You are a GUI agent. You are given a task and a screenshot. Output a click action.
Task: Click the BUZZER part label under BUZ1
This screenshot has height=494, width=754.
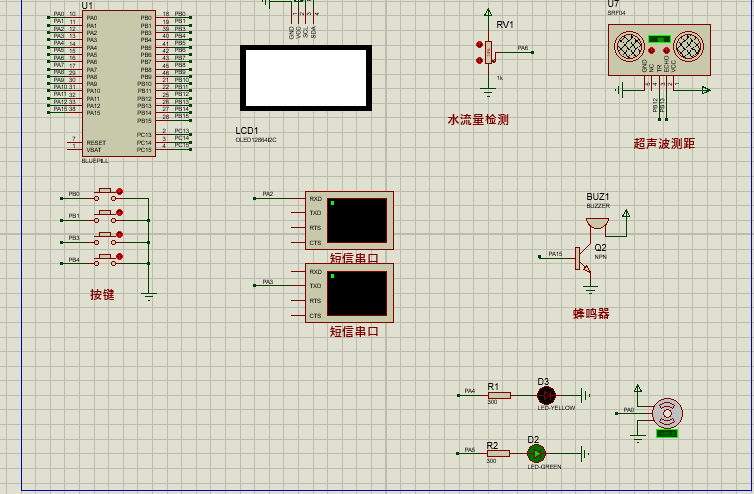point(598,206)
